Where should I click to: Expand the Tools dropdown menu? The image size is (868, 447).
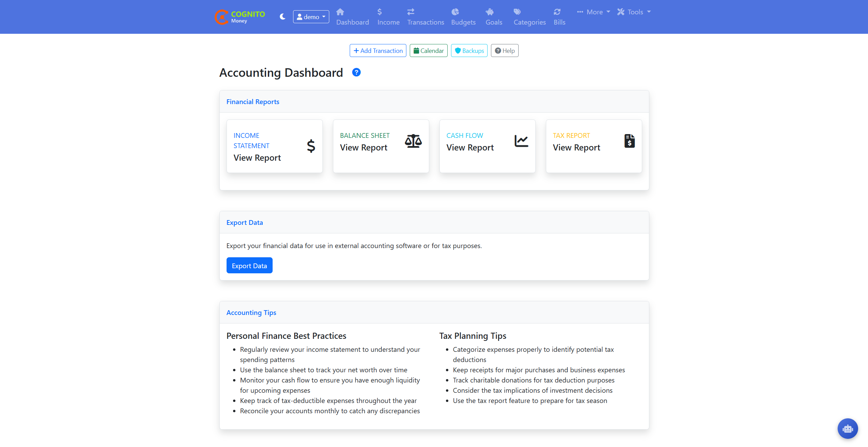tap(634, 12)
